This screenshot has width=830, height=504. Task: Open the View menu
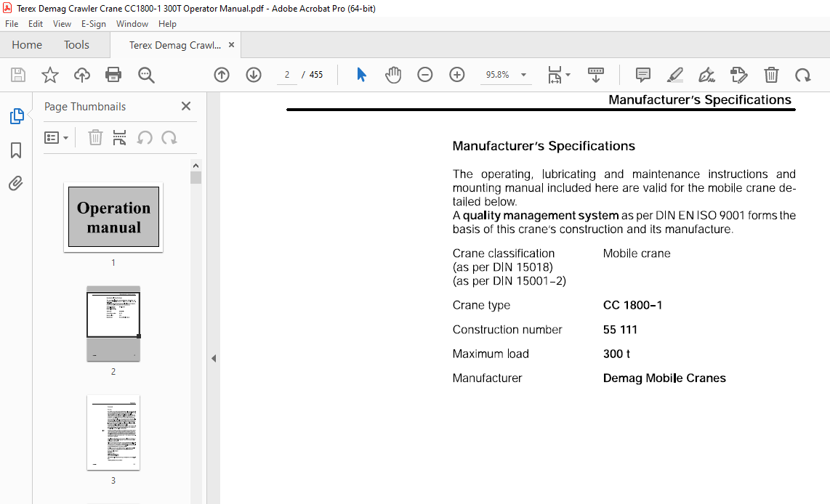[62, 24]
